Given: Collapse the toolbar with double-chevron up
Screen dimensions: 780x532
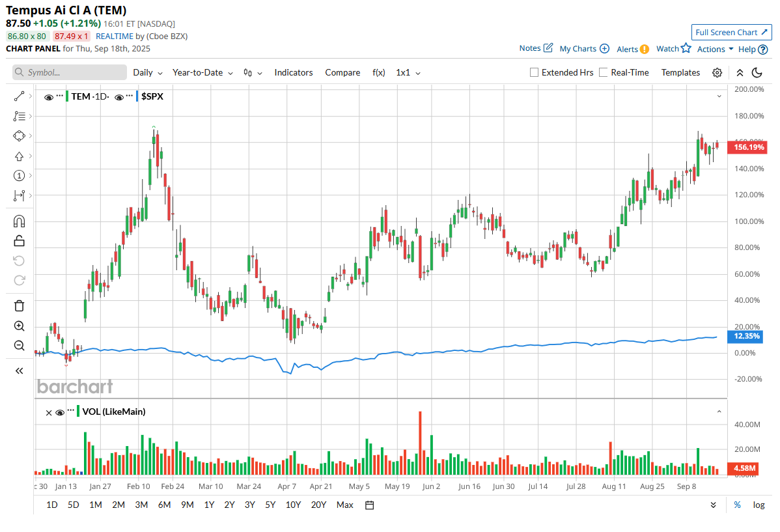Looking at the screenshot, I should [x=740, y=73].
